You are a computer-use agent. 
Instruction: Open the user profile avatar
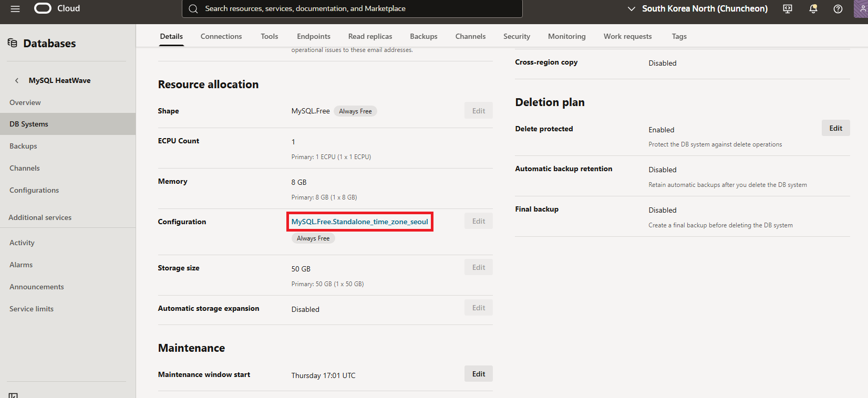click(861, 9)
